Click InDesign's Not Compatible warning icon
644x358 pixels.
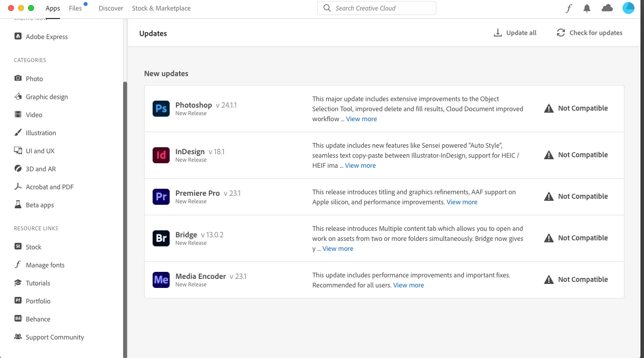549,155
